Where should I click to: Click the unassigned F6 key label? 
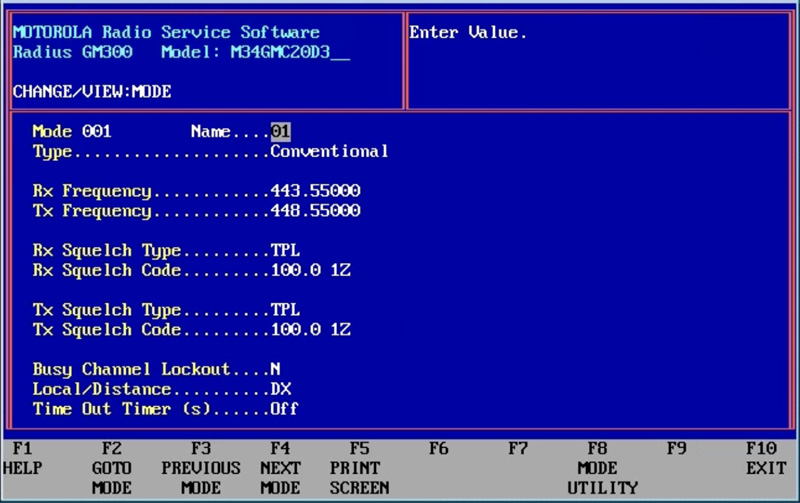pyautogui.click(x=439, y=449)
